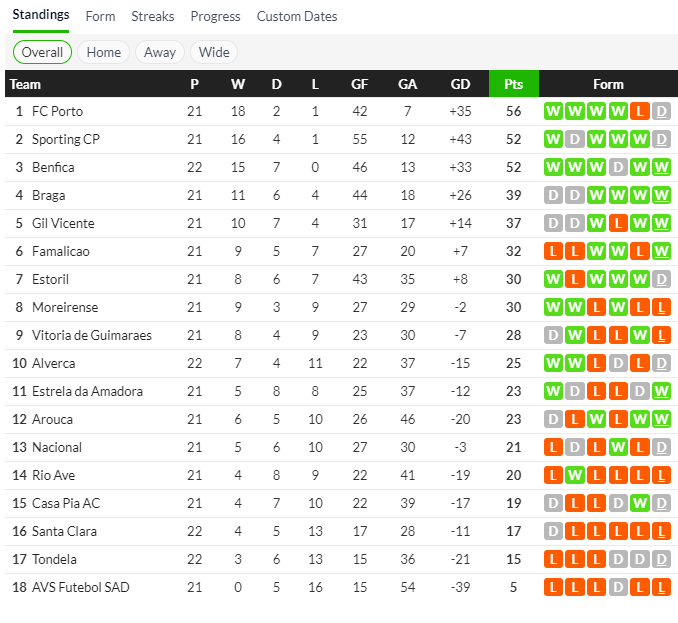Click the draw badge in AVS Futebol SAD's form
This screenshot has width=678, height=623.
[618, 587]
